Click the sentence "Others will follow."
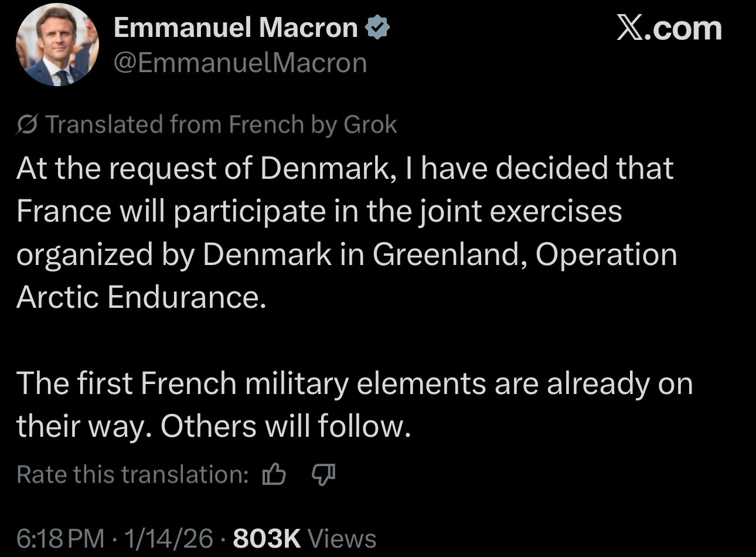This screenshot has height=557, width=756. [x=285, y=426]
